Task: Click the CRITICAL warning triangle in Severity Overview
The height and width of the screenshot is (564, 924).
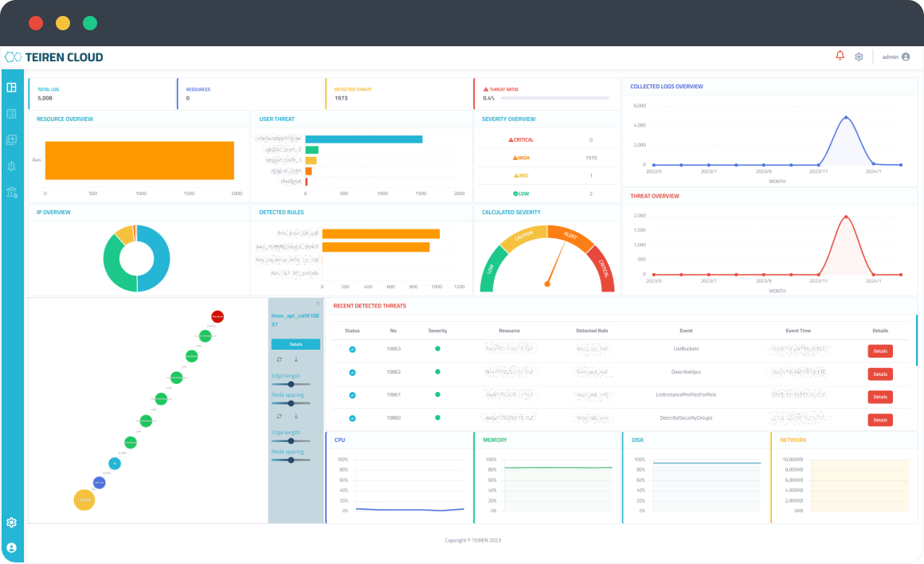Action: [x=511, y=140]
